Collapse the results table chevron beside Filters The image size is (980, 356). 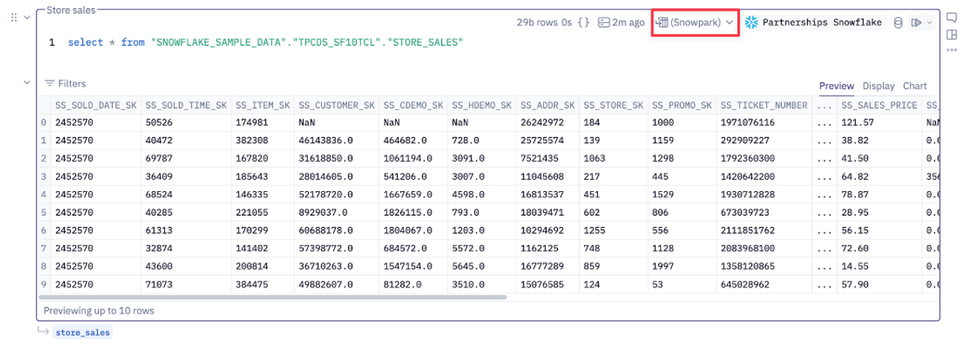click(x=27, y=82)
